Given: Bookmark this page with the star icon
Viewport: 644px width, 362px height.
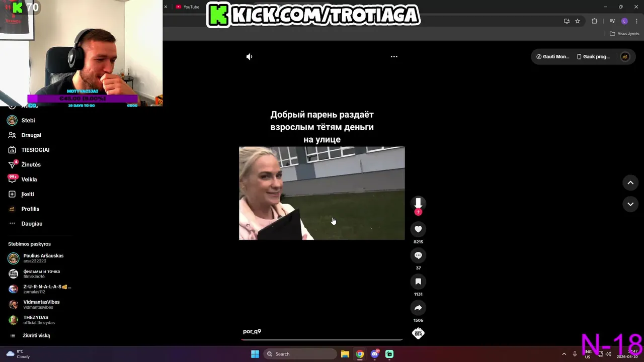Looking at the screenshot, I should point(578,21).
